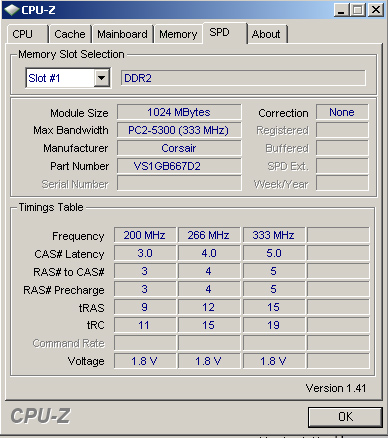The height and width of the screenshot is (438, 388).
Task: Click the Module Size 1024 MBytes field
Action: click(179, 112)
